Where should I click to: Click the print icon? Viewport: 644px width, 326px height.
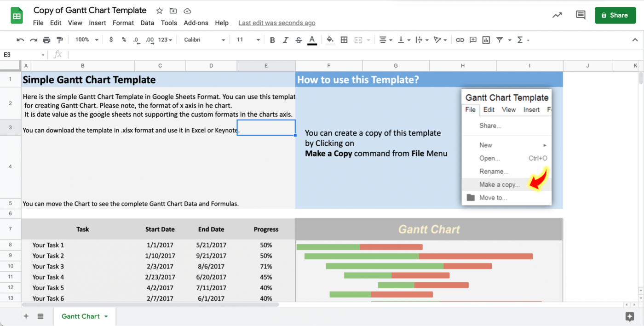point(46,40)
